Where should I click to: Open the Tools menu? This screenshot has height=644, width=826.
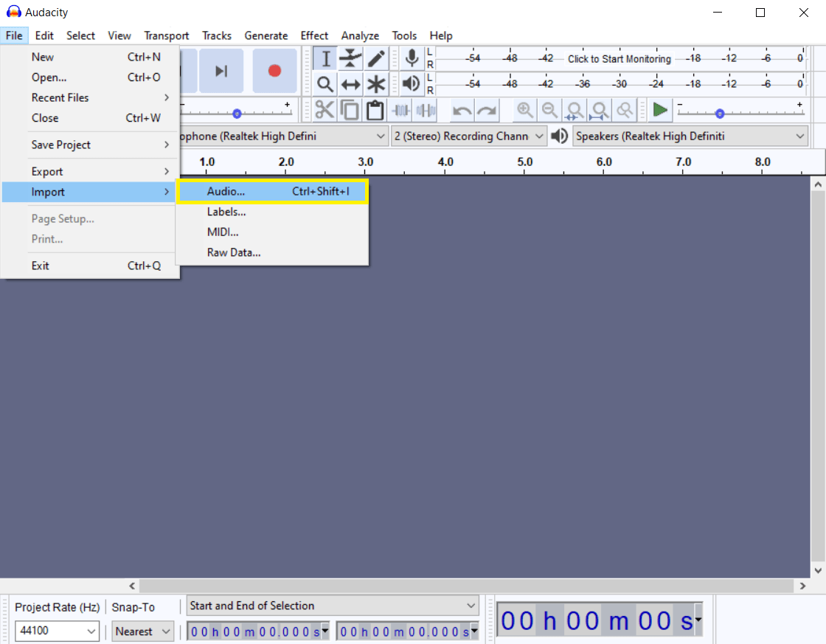pos(404,35)
